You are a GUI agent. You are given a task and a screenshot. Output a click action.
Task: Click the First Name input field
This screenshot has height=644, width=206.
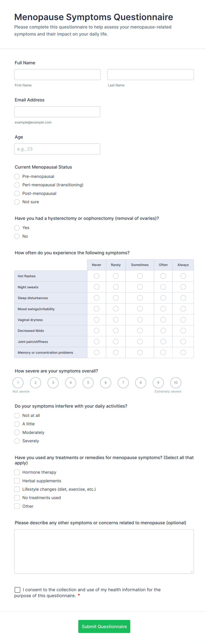57,74
